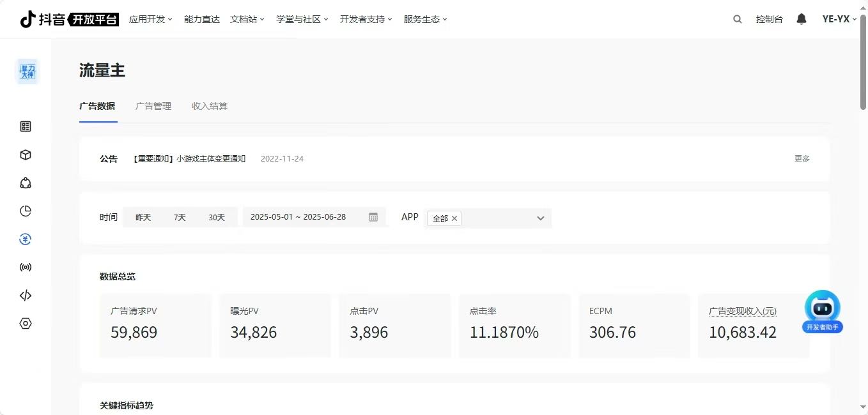The height and width of the screenshot is (415, 868).
Task: Open the YE-YX account dropdown
Action: click(839, 19)
